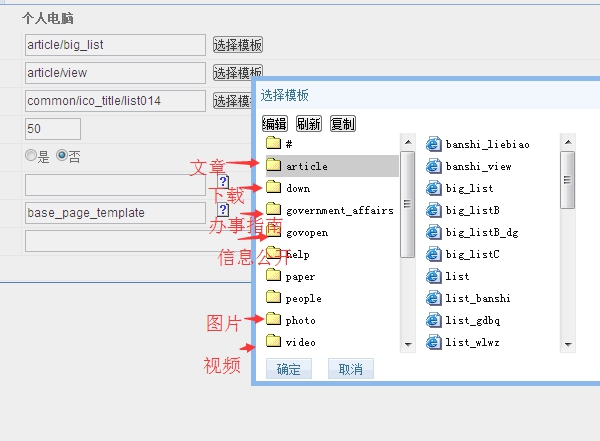Click the photo folder icon

pos(274,320)
